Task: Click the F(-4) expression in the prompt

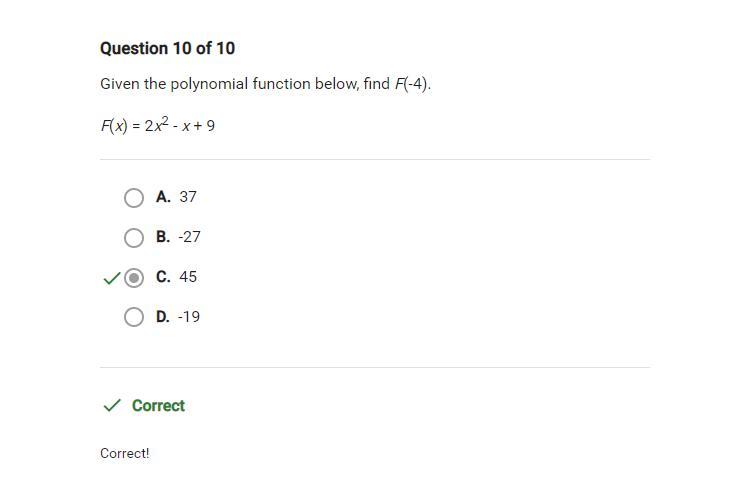Action: tap(412, 84)
